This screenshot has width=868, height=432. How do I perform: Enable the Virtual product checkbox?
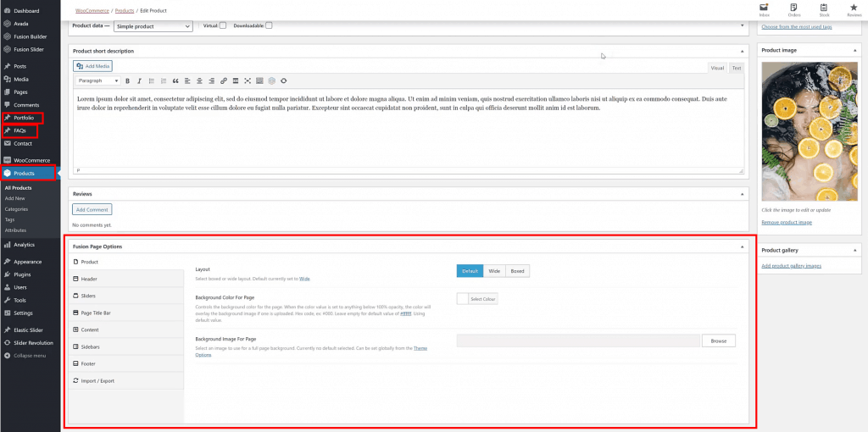click(223, 25)
